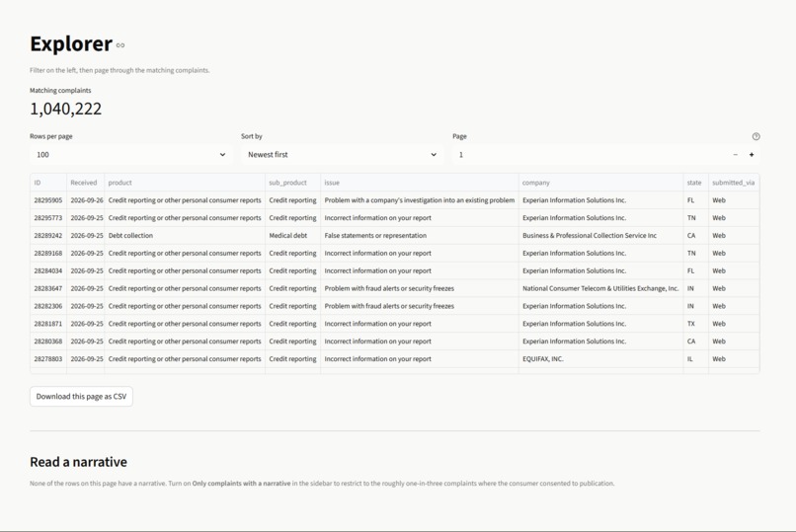796x532 pixels.
Task: Click the Medical debt sub_product cell
Action: click(293, 236)
